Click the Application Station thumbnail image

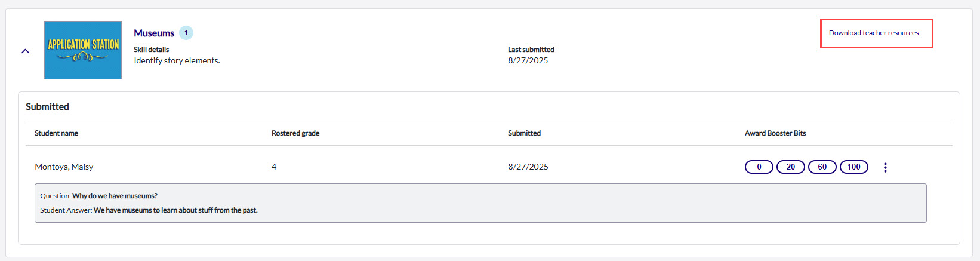click(x=83, y=50)
